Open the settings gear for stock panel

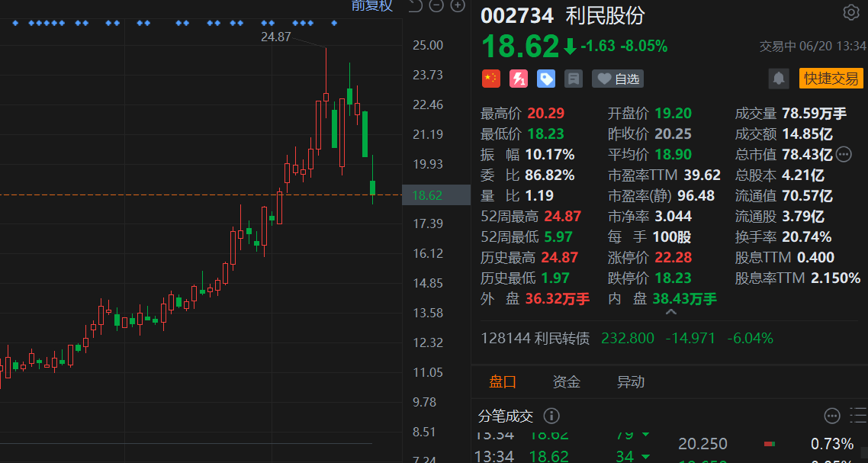(x=851, y=13)
